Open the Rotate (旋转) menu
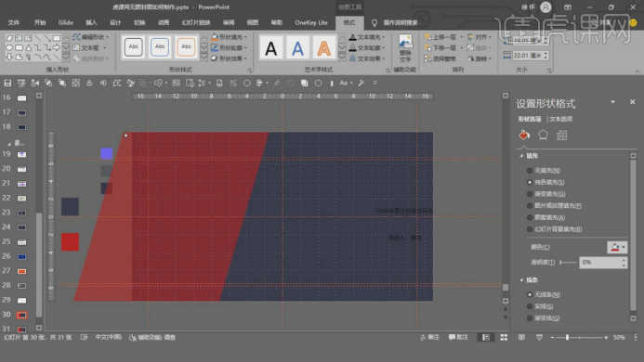Screen dimensions: 644x362 [x=479, y=58]
